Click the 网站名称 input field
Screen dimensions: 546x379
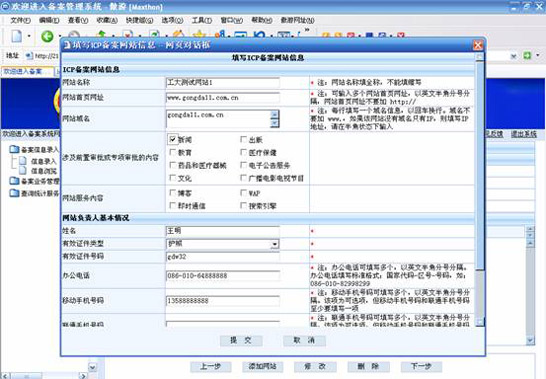[x=223, y=83]
